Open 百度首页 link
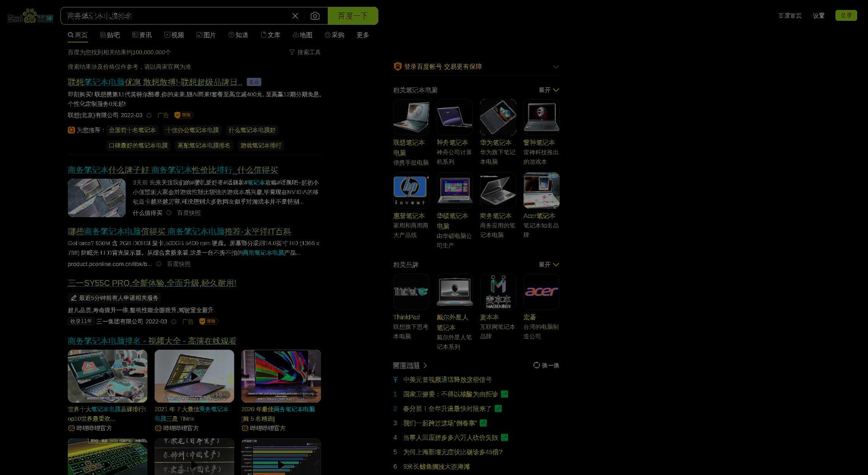The height and width of the screenshot is (475, 868). pos(790,15)
